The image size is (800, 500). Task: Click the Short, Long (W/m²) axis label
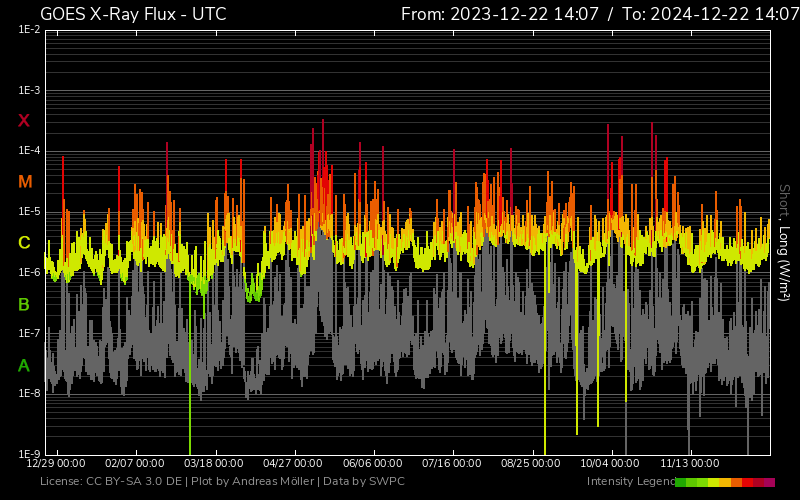pyautogui.click(x=784, y=242)
